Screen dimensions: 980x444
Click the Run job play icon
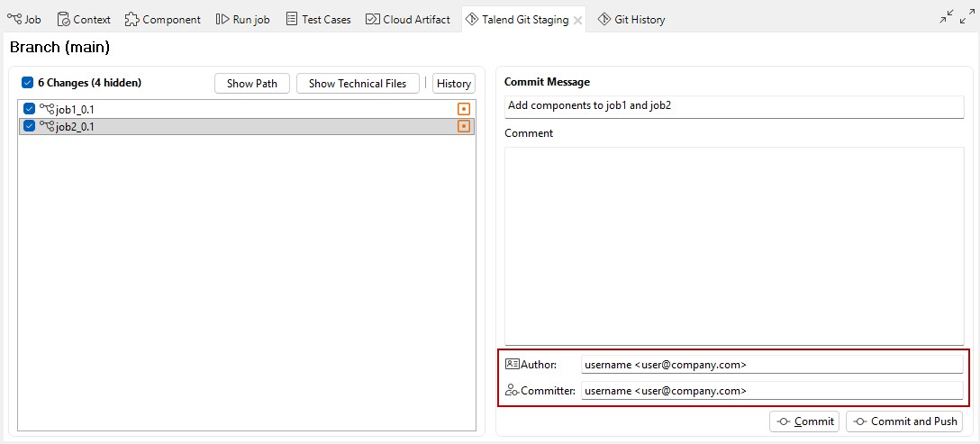(x=222, y=20)
